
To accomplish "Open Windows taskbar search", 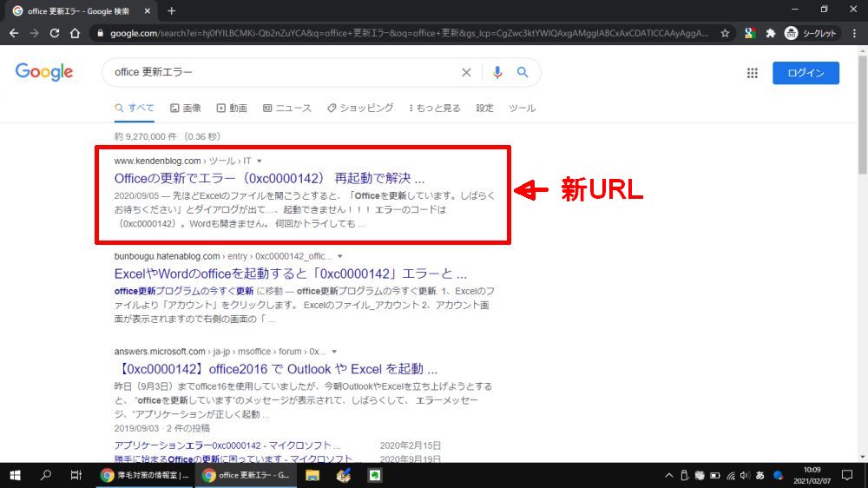I will click(46, 475).
